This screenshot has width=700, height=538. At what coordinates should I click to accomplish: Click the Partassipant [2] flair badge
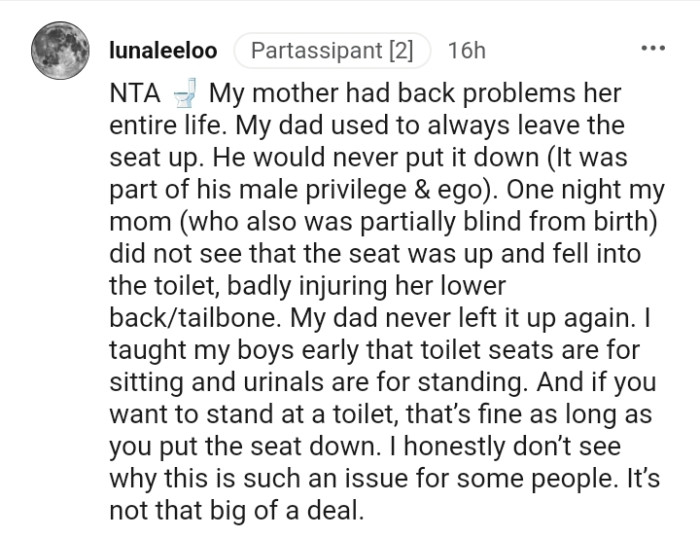332,49
